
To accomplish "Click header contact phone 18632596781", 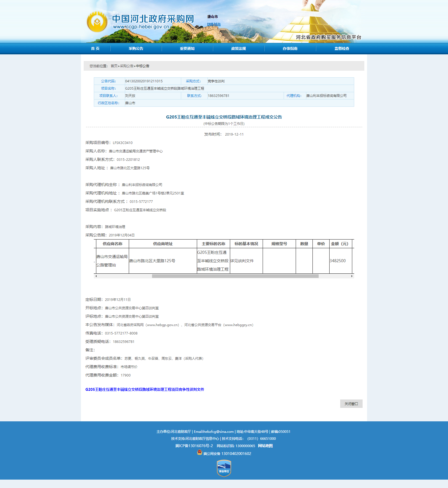I will (218, 96).
